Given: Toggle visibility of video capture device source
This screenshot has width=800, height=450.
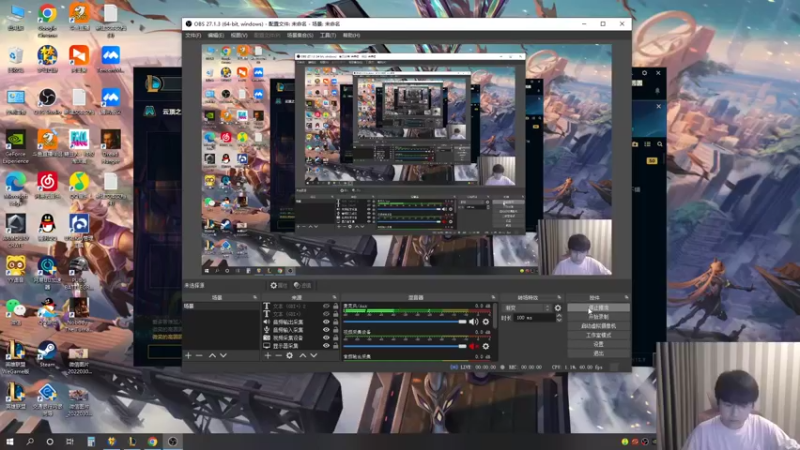Looking at the screenshot, I should 326,338.
